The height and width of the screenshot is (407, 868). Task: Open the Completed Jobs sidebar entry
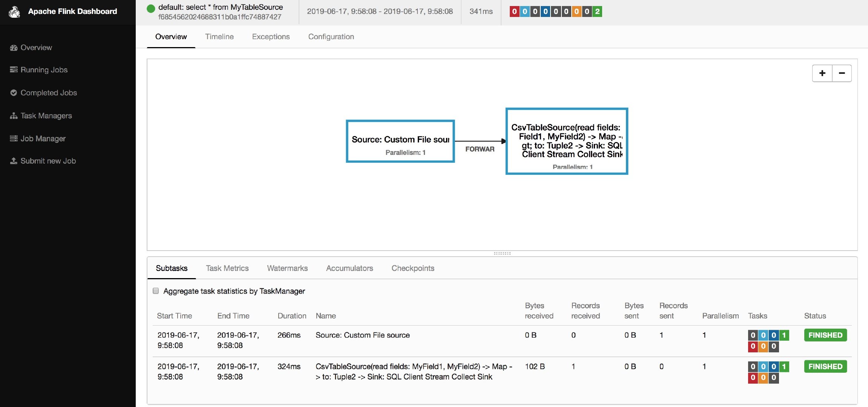48,93
